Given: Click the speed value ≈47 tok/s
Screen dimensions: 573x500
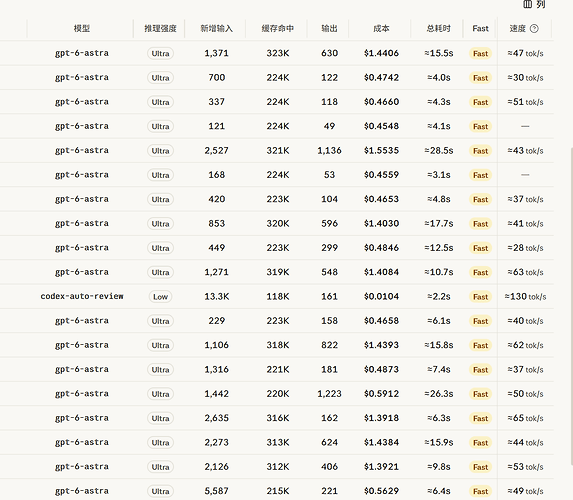Looking at the screenshot, I should (525, 53).
